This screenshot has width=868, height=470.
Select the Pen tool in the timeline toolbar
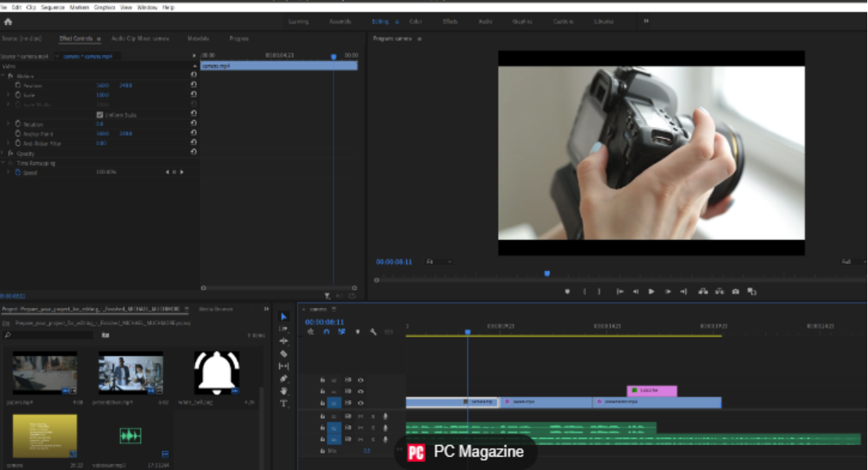click(283, 378)
